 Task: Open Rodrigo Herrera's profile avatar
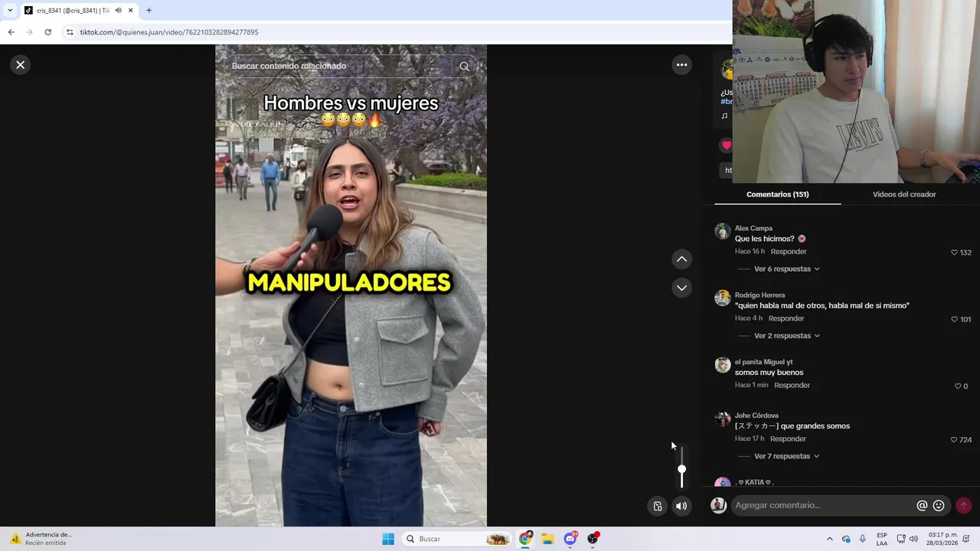[x=723, y=298]
